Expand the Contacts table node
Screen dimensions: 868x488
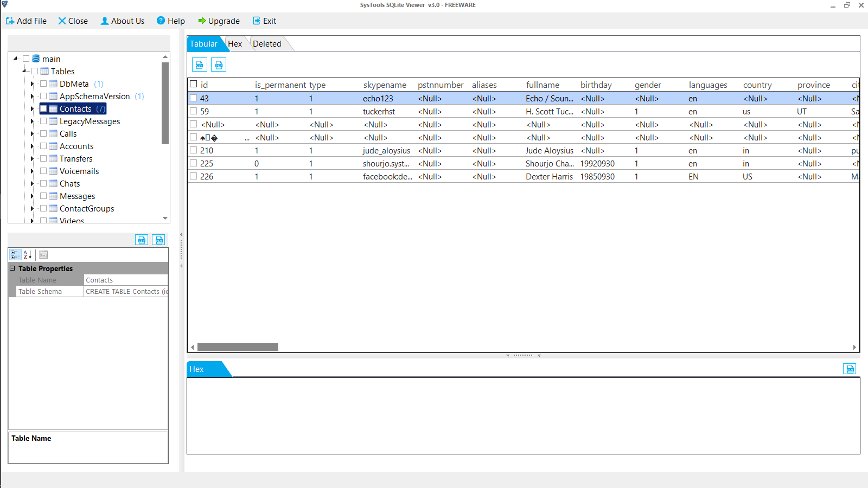pyautogui.click(x=33, y=108)
